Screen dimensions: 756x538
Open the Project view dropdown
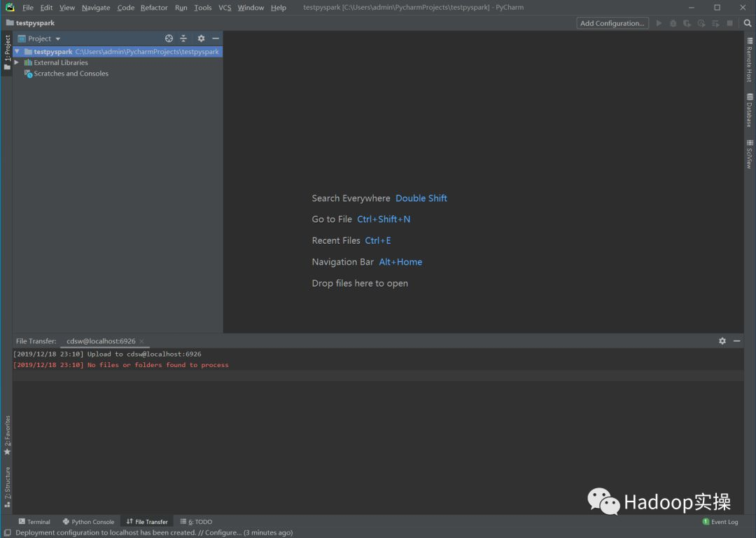[x=39, y=39]
